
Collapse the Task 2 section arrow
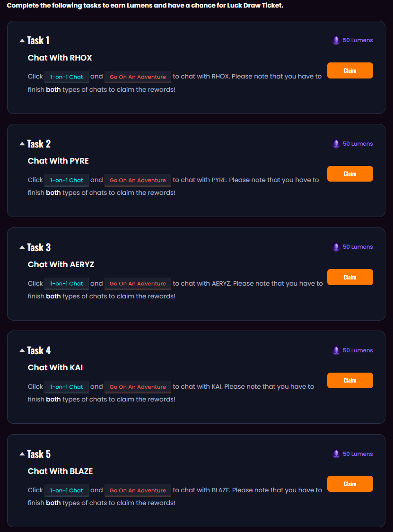pyautogui.click(x=22, y=144)
